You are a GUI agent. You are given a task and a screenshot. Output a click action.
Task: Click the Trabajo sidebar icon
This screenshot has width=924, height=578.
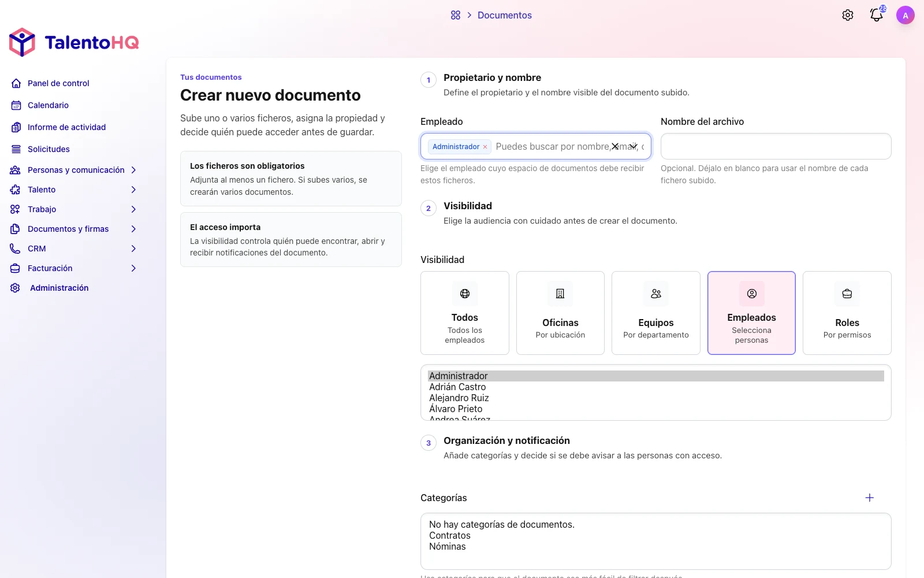point(16,209)
